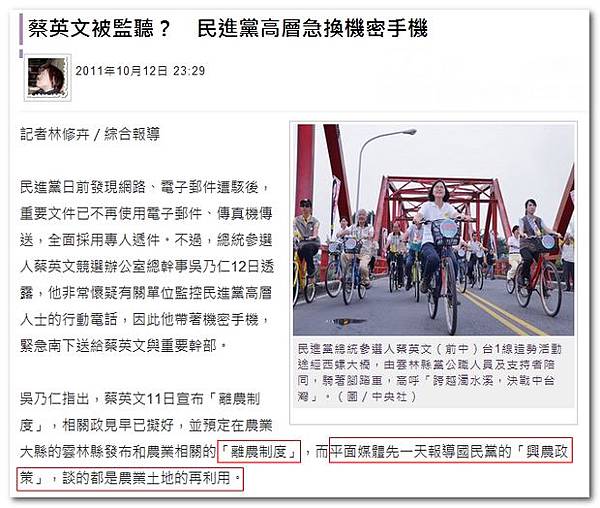Open the cyclists on red bridge photo

click(x=434, y=230)
